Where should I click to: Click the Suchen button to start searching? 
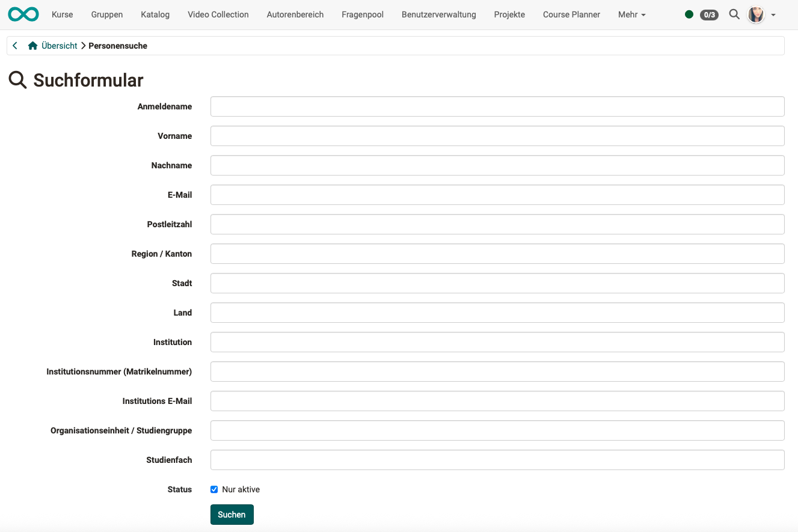232,515
